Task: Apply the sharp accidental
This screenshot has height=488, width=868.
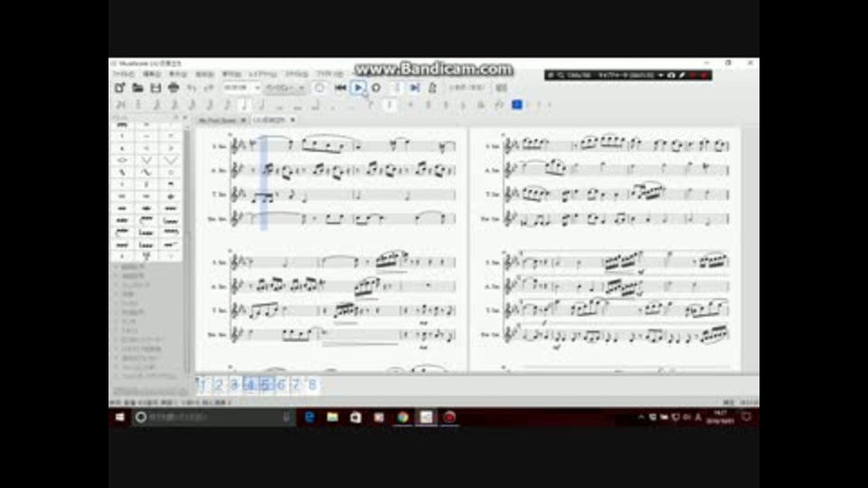Action: click(428, 105)
